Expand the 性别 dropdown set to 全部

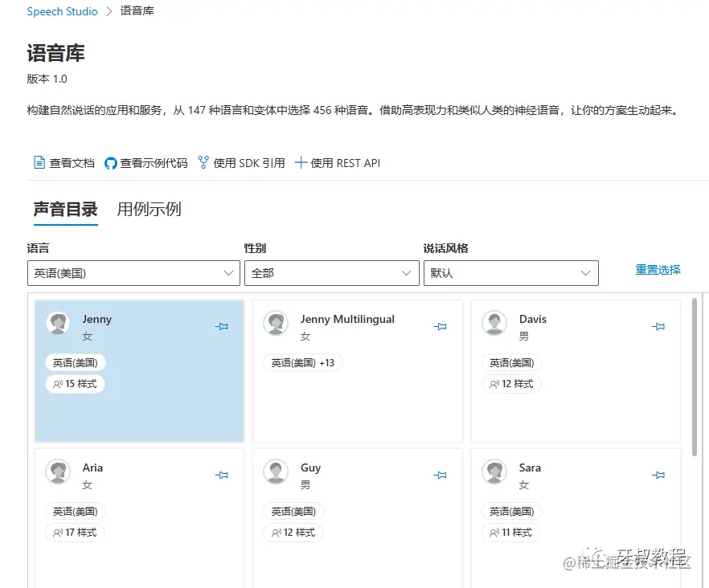click(332, 273)
